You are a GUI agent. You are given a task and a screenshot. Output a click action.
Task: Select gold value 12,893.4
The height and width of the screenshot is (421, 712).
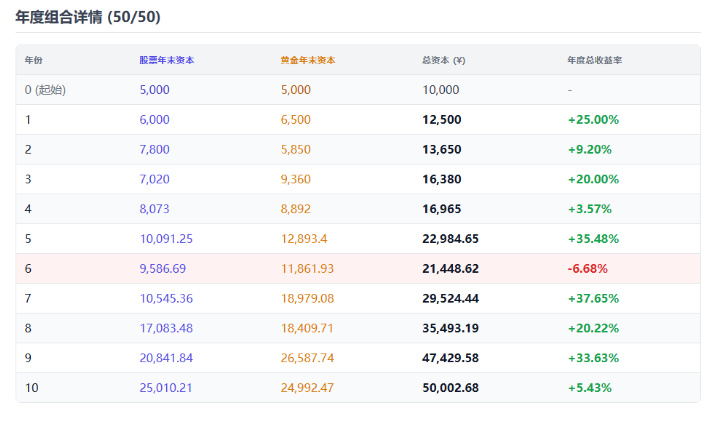(x=304, y=239)
